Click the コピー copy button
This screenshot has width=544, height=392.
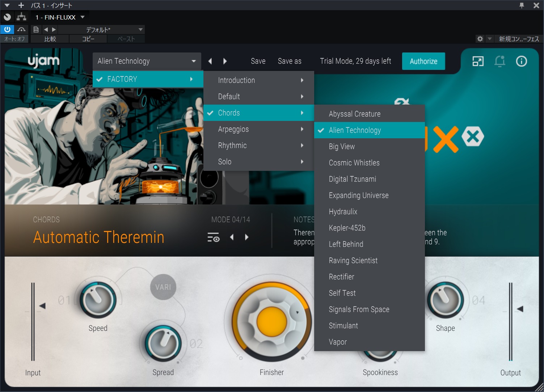tap(88, 39)
